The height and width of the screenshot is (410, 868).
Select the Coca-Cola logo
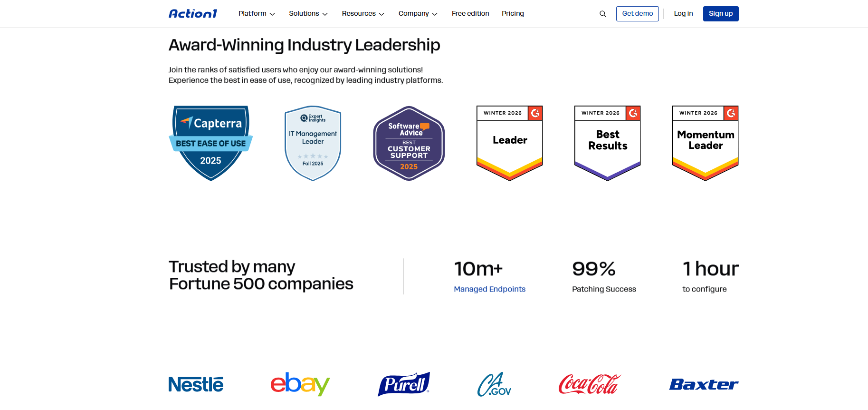tap(590, 384)
